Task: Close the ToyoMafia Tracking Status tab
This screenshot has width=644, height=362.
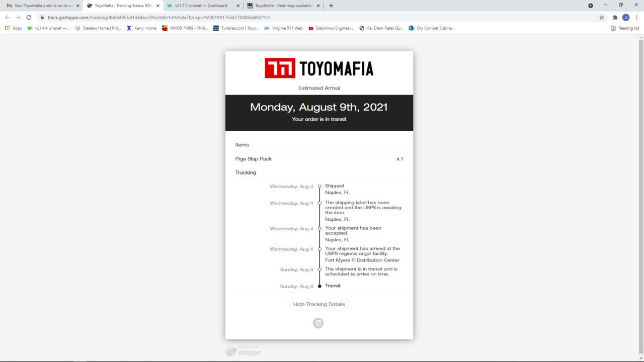Action: tap(157, 6)
